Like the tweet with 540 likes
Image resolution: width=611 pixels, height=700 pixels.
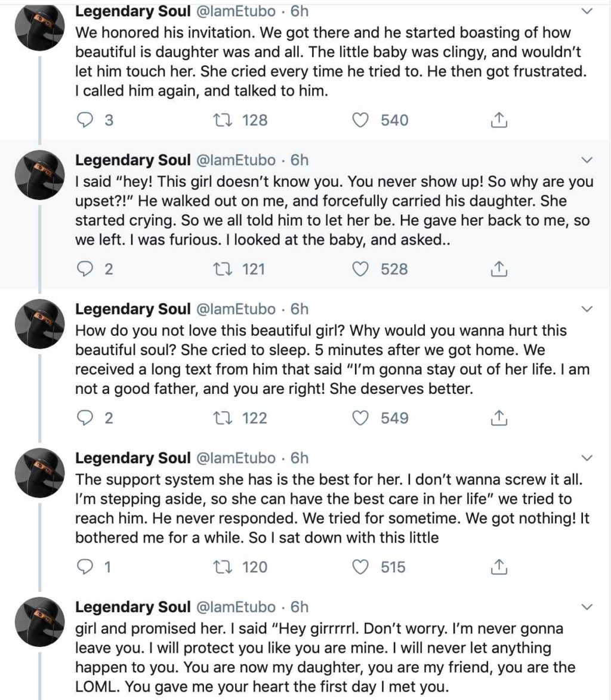360,121
